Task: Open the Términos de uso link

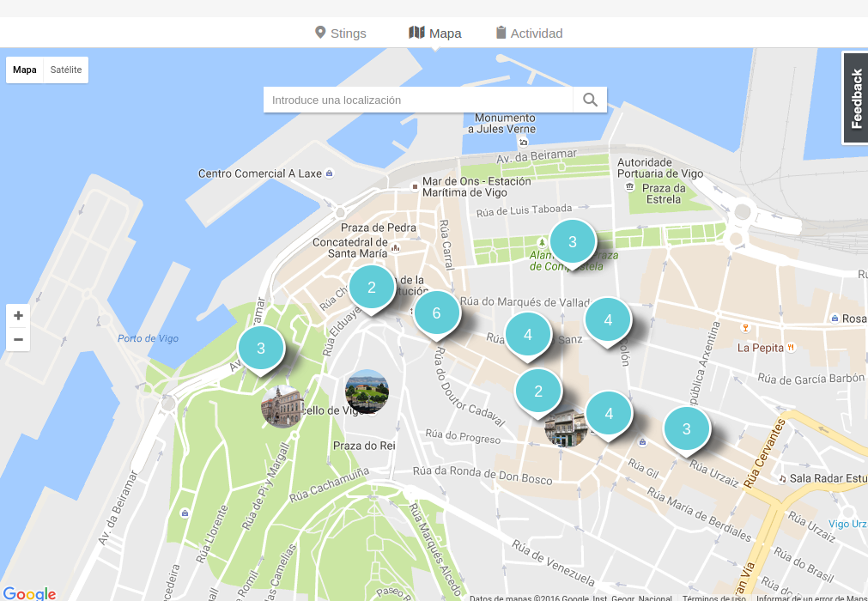Action: (713, 598)
